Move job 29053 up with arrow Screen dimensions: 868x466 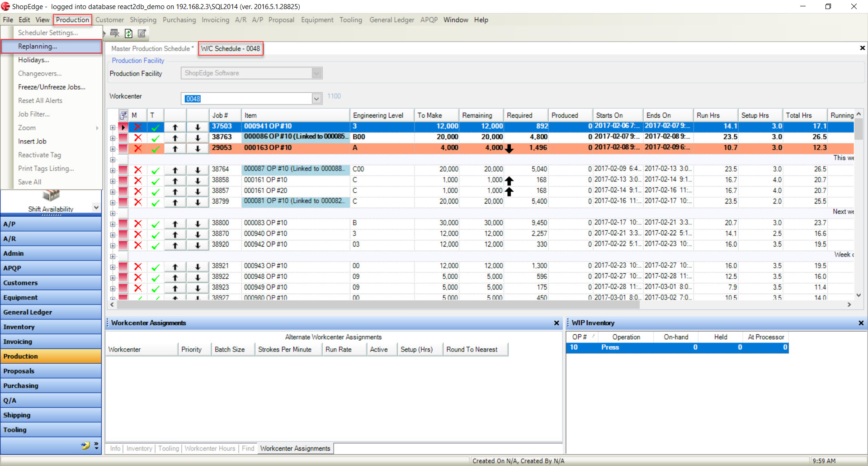175,148
